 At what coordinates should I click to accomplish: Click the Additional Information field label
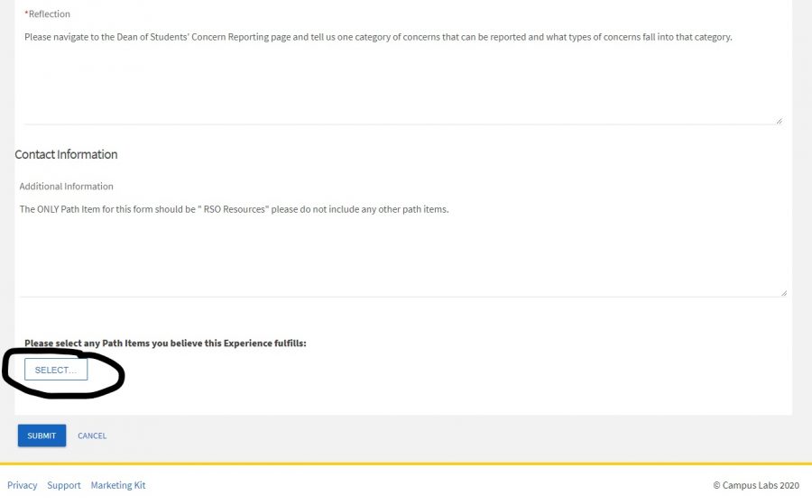[66, 187]
